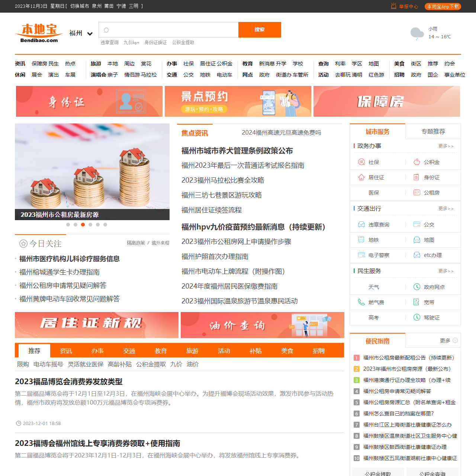Select the 教育 tab in the orange bar
This screenshot has height=476, width=476.
click(x=161, y=351)
